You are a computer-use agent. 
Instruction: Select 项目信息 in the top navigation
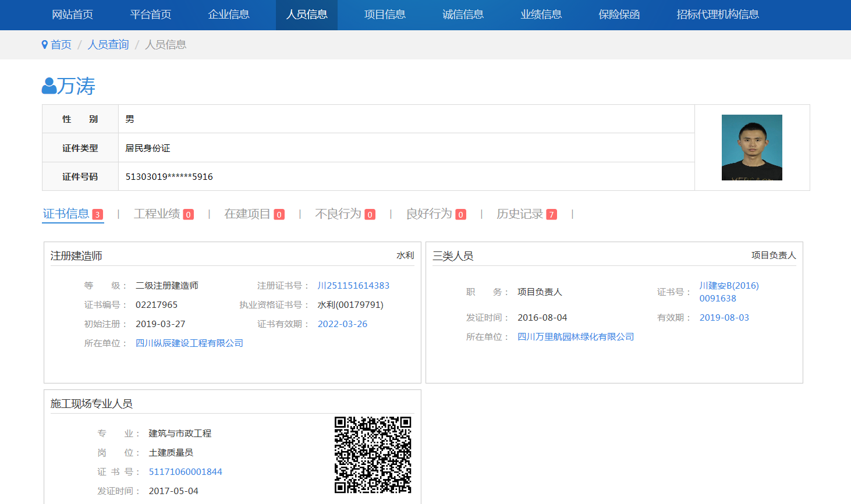tap(385, 15)
